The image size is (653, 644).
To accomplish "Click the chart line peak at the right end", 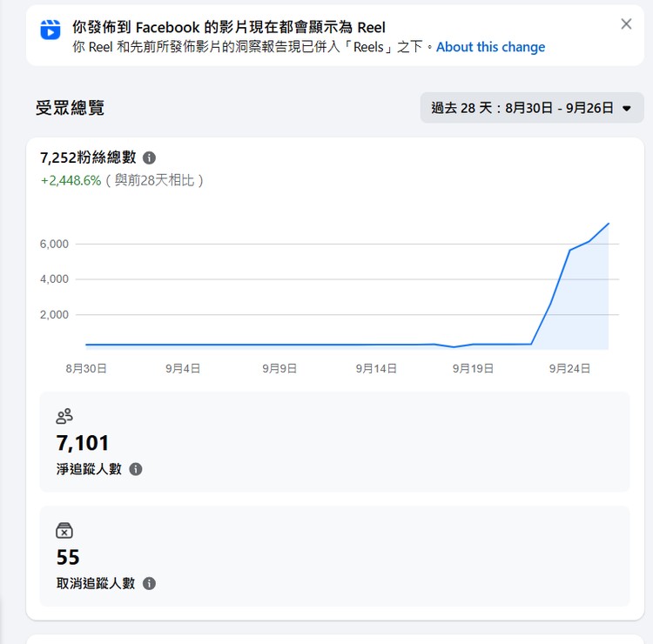I will 609,224.
